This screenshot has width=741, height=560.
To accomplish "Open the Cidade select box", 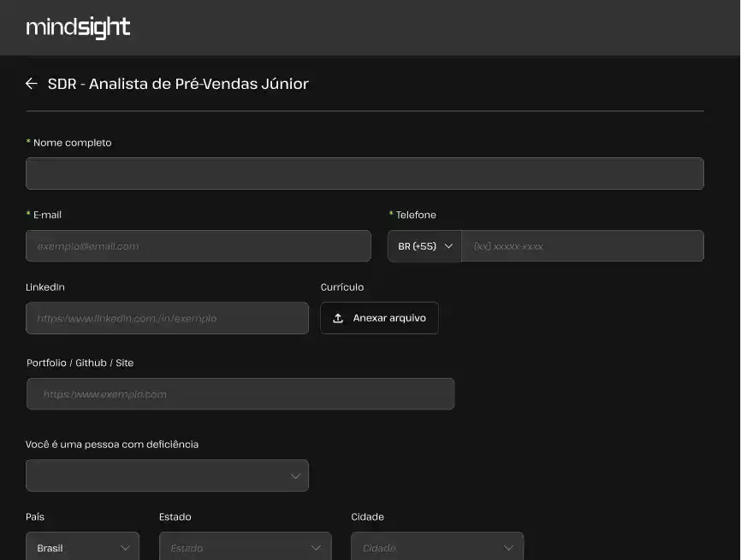I will click(x=436, y=548).
